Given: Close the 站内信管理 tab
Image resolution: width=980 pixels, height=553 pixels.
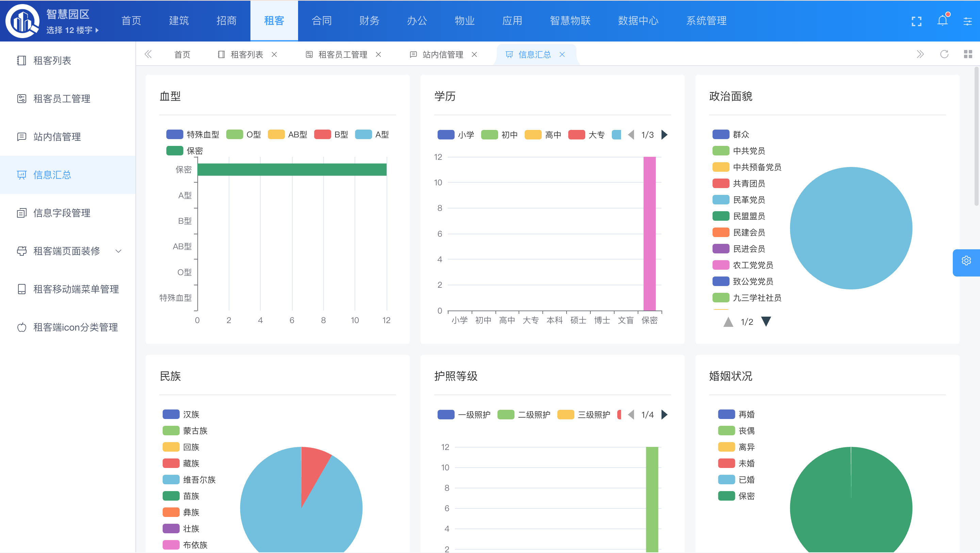Looking at the screenshot, I should point(474,54).
